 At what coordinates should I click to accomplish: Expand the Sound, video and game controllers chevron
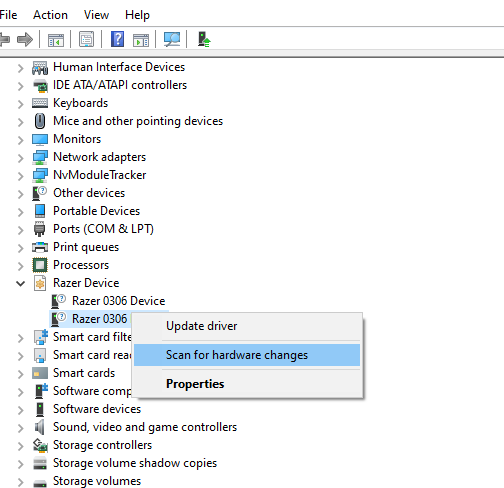(21, 428)
